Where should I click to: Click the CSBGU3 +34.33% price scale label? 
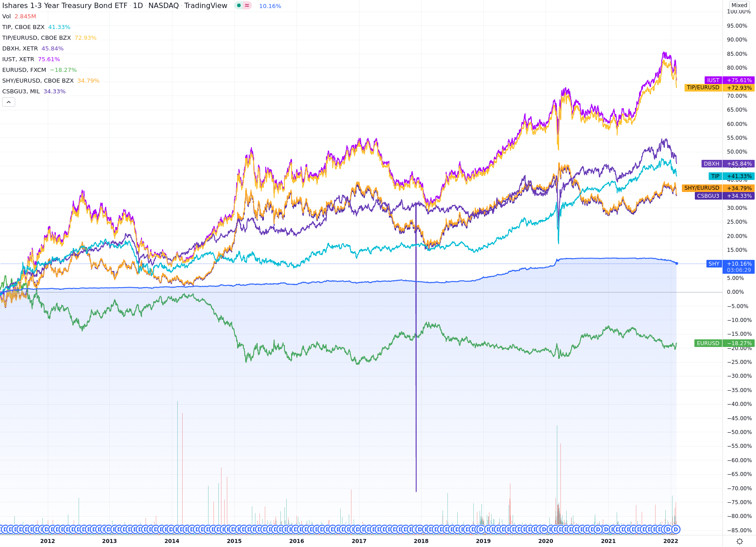725,196
